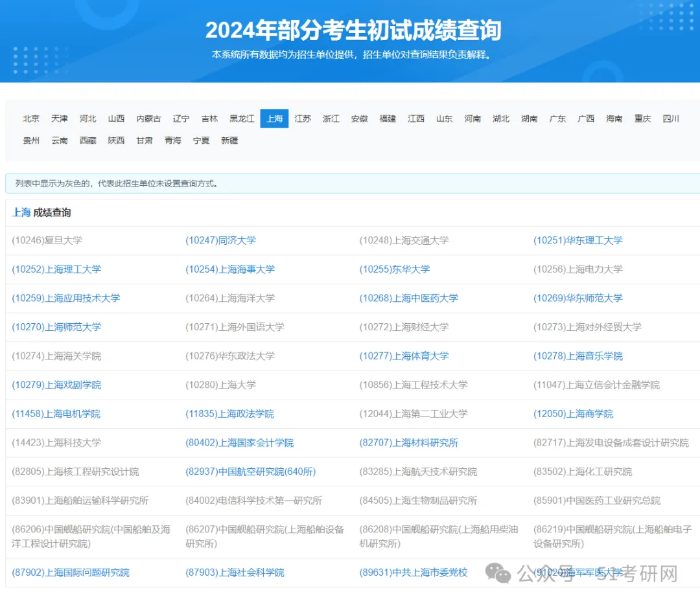700x601 pixels.
Task: Choose the 内蒙古 tab
Action: [x=148, y=119]
